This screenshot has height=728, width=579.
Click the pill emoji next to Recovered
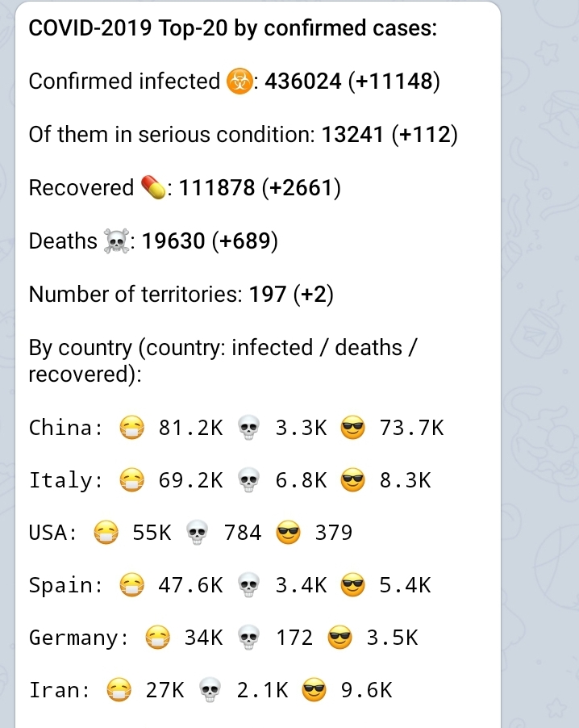152,188
